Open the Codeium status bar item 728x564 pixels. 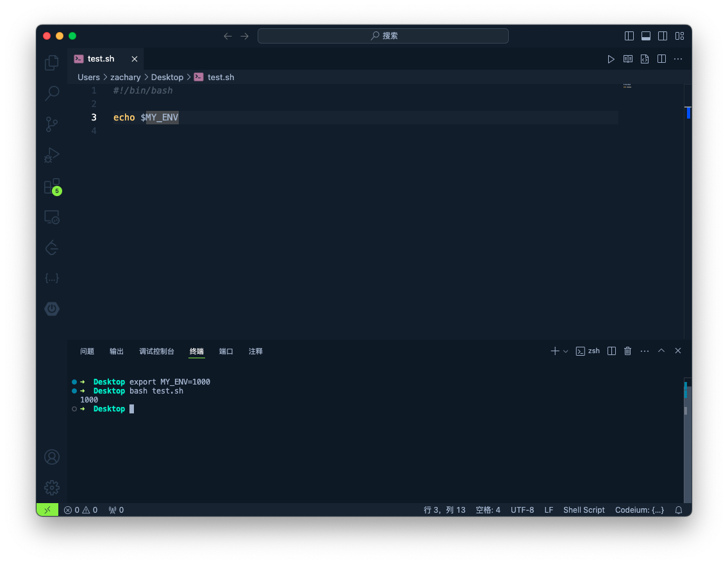[x=640, y=510]
